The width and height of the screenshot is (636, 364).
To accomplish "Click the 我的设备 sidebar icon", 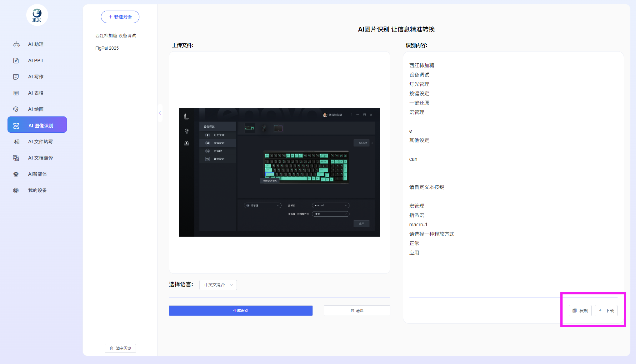I will point(16,190).
